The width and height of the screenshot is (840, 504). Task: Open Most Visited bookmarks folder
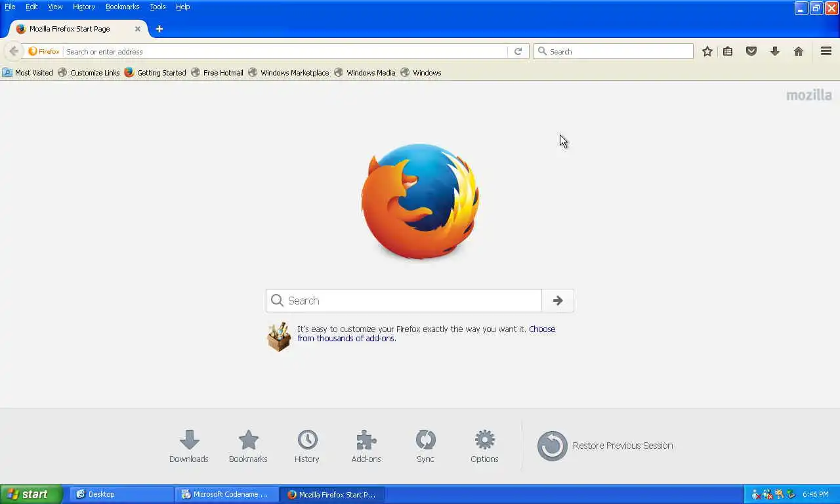28,73
